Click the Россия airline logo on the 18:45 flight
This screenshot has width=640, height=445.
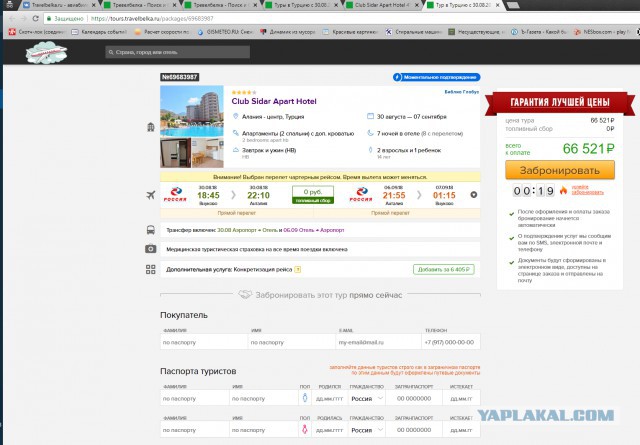point(175,194)
